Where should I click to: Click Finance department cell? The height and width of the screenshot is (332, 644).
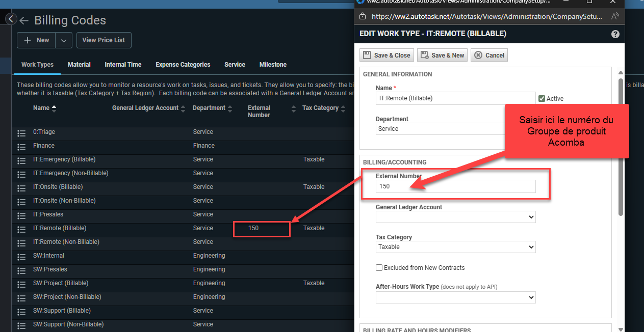pyautogui.click(x=204, y=146)
